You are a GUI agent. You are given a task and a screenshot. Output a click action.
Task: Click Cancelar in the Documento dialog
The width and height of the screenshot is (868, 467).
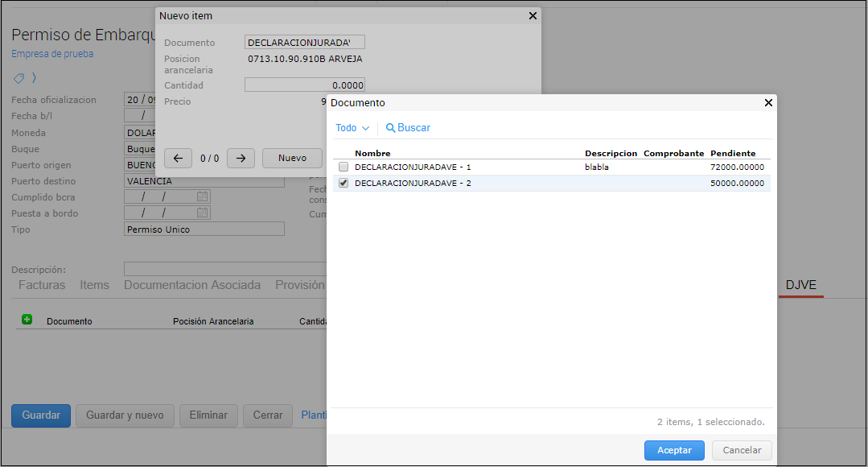(x=742, y=450)
